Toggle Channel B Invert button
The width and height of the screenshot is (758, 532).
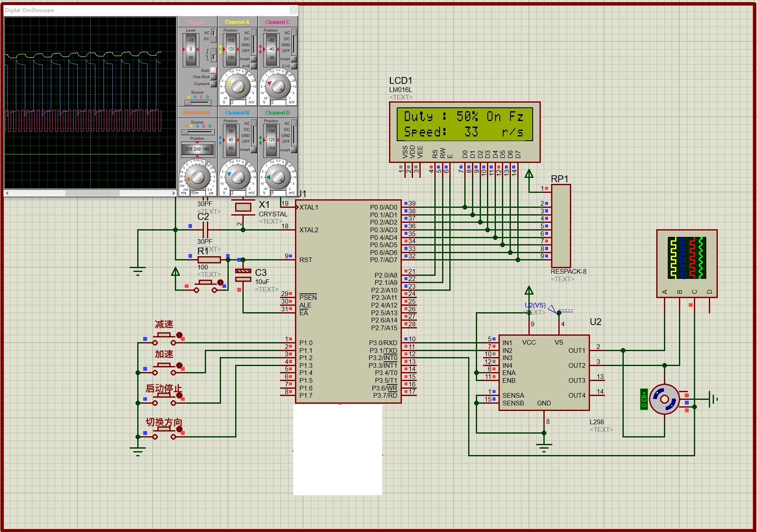coord(254,150)
